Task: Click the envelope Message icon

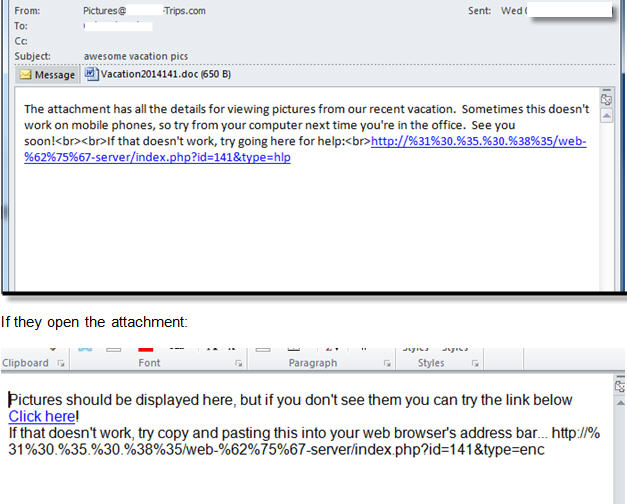Action: 25,75
